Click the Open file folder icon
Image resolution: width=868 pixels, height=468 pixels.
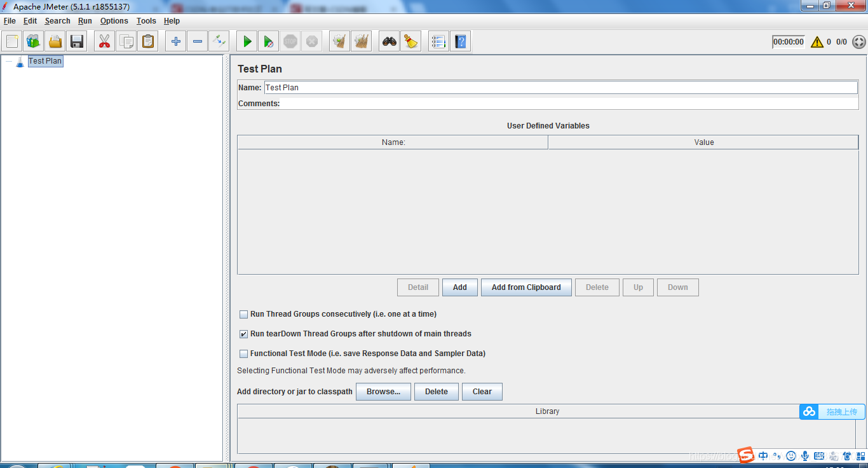(x=55, y=42)
